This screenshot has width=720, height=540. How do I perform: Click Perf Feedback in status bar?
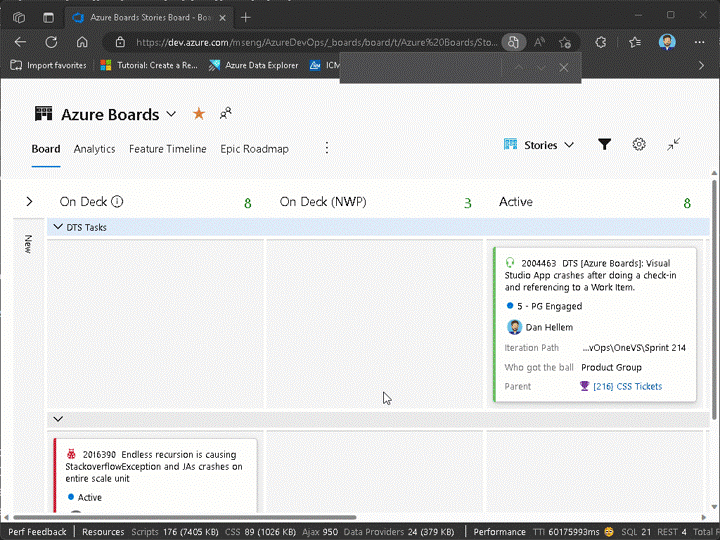tap(37, 532)
